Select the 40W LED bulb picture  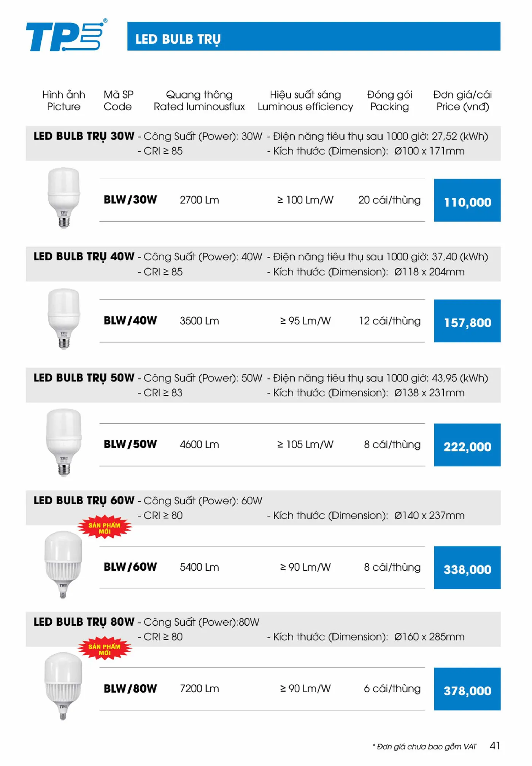pos(64,319)
